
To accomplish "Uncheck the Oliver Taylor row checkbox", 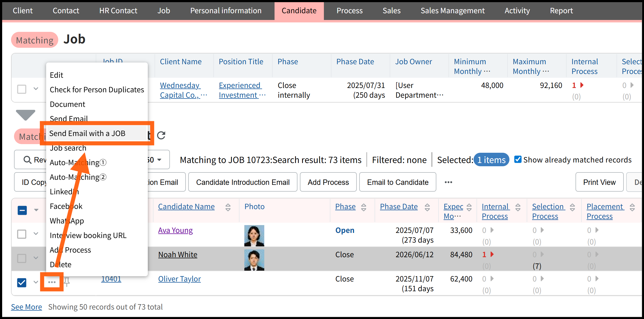I will pos(22,283).
